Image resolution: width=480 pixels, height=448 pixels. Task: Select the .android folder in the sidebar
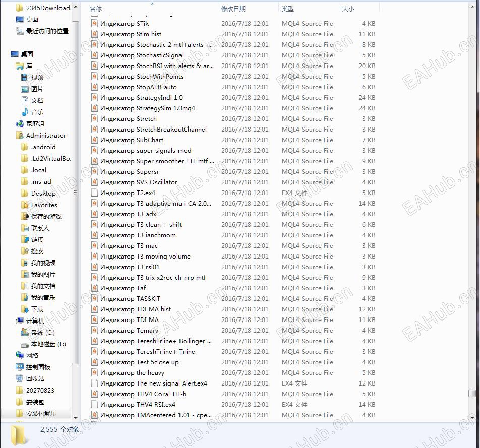tap(43, 147)
